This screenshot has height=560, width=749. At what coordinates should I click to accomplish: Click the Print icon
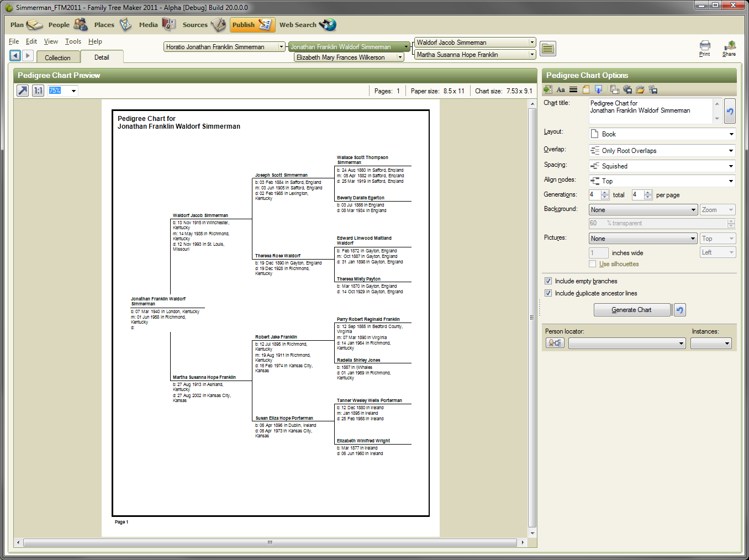(x=705, y=49)
